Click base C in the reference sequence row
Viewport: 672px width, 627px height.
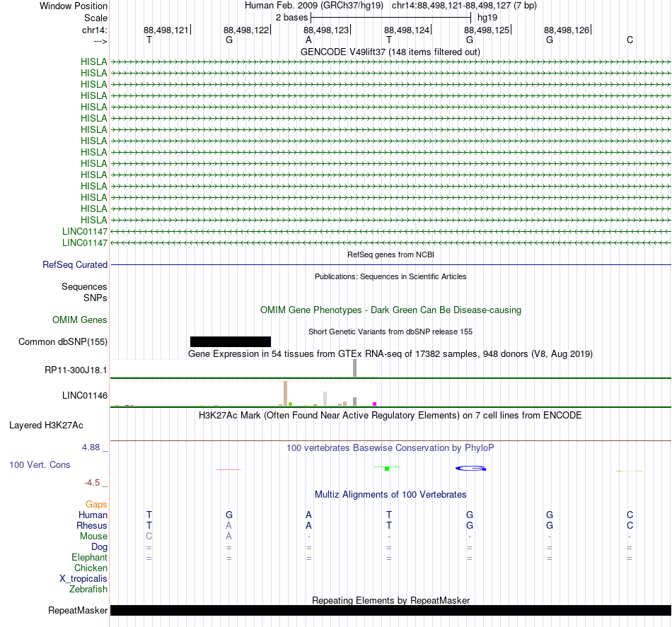click(630, 40)
